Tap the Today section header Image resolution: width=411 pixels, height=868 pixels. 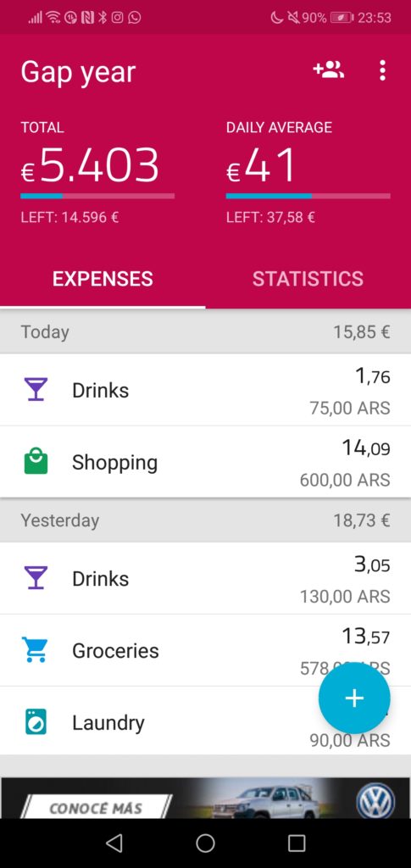205,331
